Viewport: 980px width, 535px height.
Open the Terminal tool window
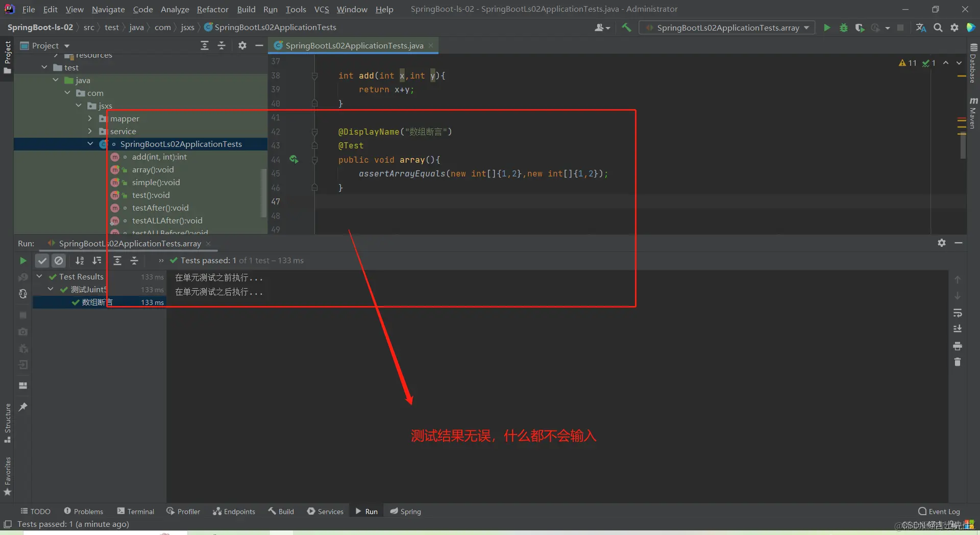(x=135, y=512)
